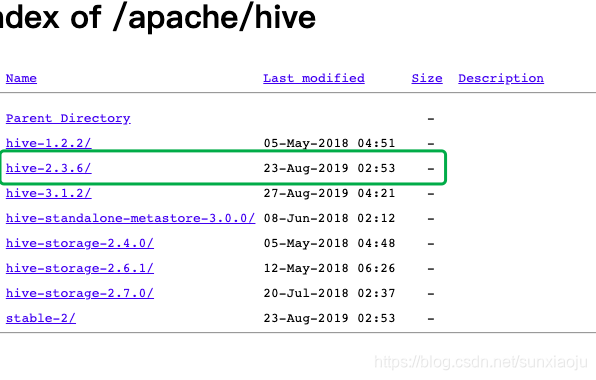Sort by Description column header
596x380 pixels.
click(501, 78)
